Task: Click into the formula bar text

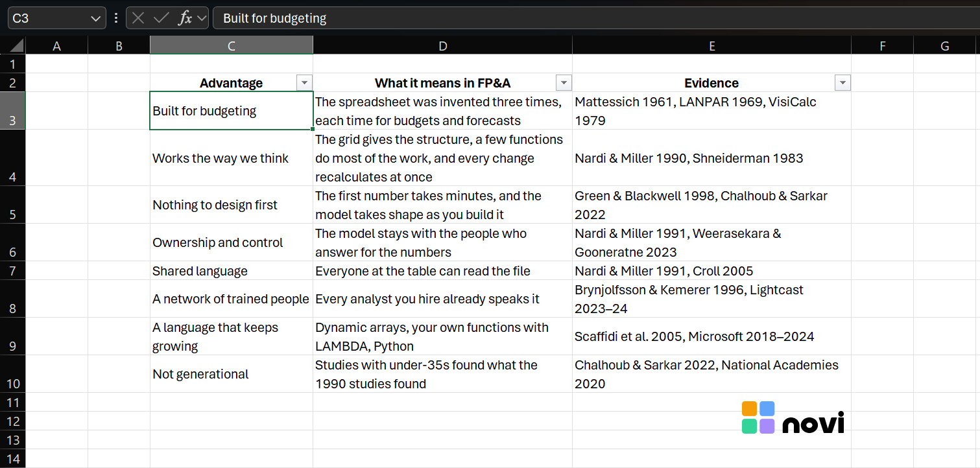Action: 596,18
